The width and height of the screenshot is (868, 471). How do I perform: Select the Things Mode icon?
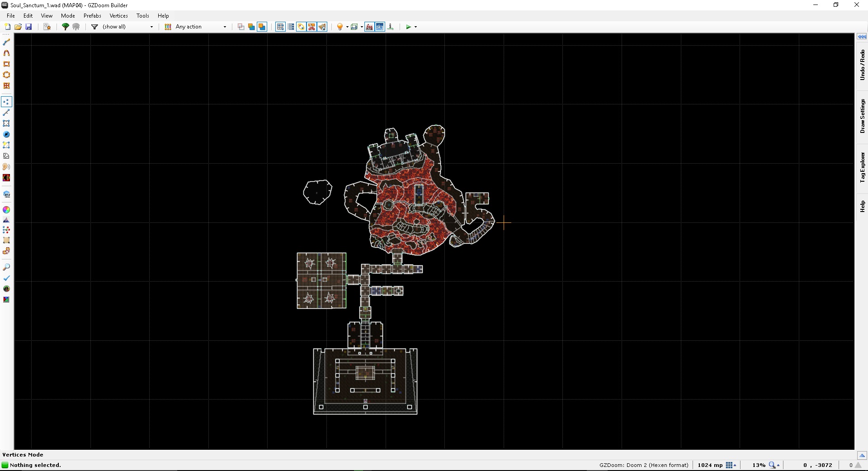(6, 134)
